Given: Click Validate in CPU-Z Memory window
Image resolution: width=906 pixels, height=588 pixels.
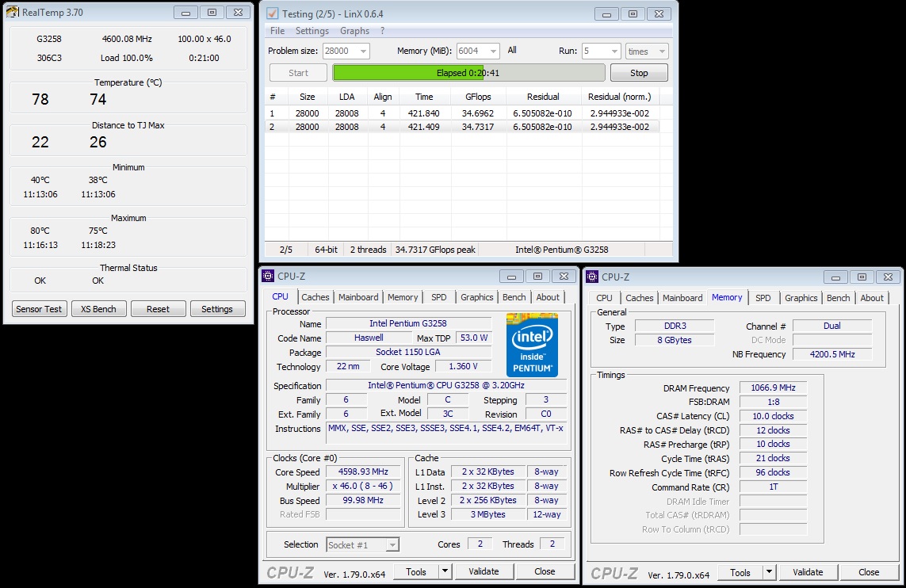Looking at the screenshot, I should click(x=808, y=572).
